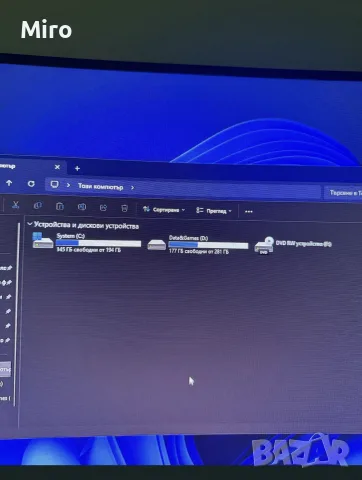Close the current File Explorer tab
The width and height of the screenshot is (362, 480).
pyautogui.click(x=57, y=167)
